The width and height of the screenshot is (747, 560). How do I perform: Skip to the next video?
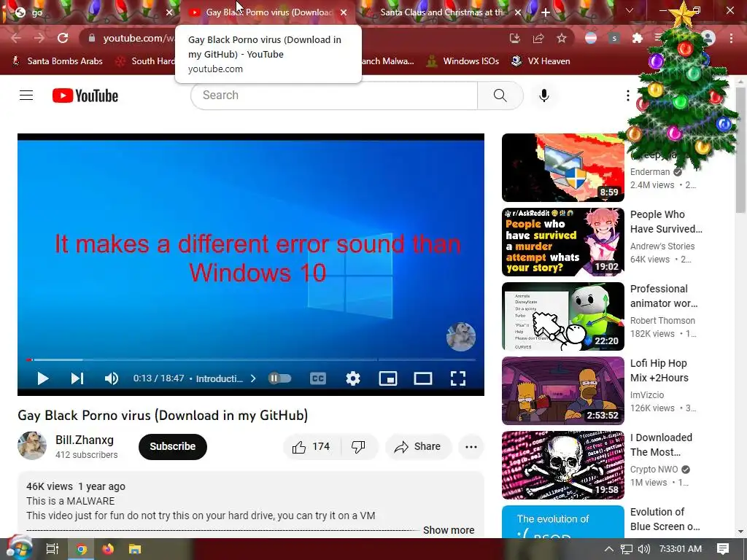[77, 378]
